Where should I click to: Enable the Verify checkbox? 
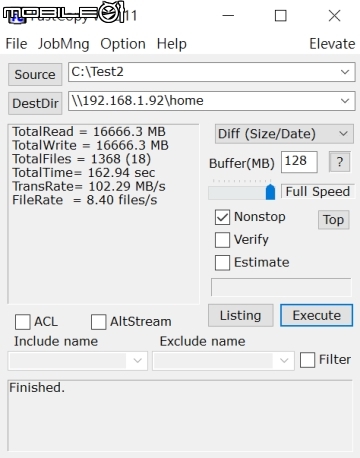click(222, 240)
